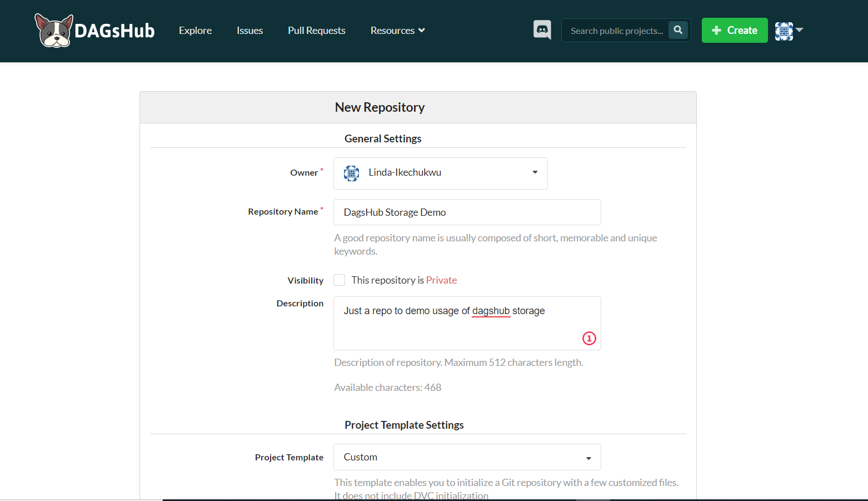Click the "A good repository name" hint text
The height and width of the screenshot is (501, 868).
coord(496,245)
